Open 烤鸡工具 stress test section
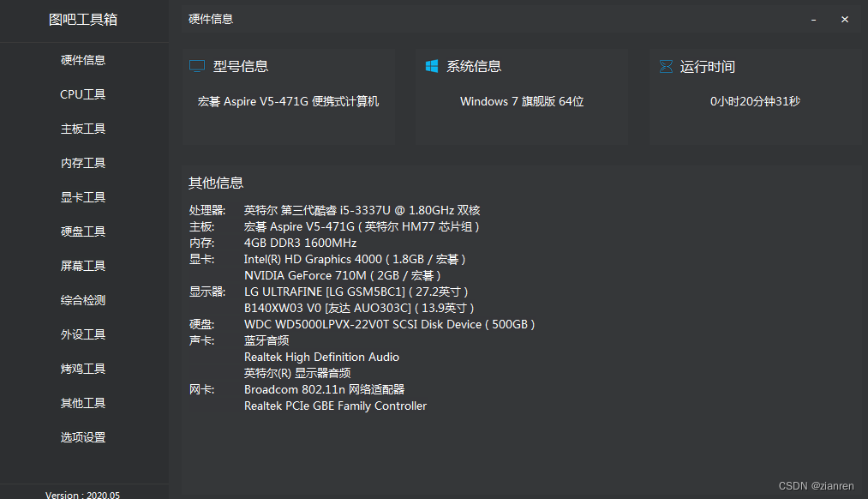This screenshot has width=868, height=499. [83, 369]
